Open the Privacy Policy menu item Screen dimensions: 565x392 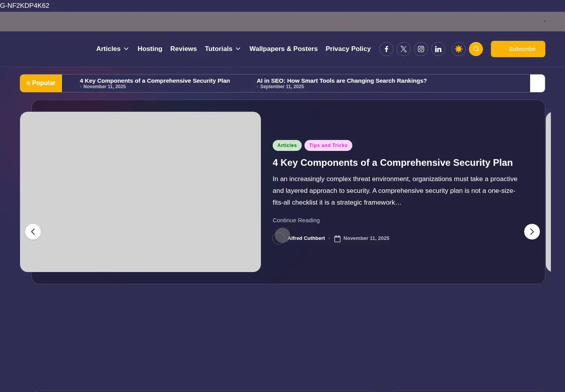pos(348,49)
